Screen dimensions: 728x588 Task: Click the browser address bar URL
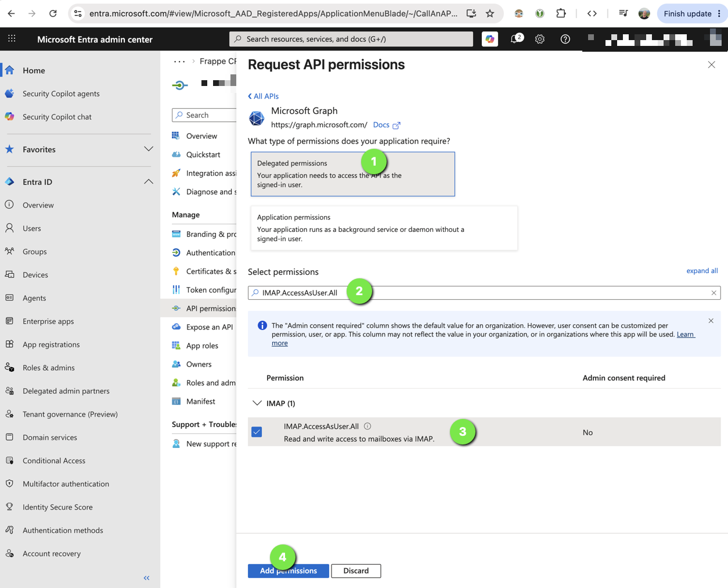point(273,13)
